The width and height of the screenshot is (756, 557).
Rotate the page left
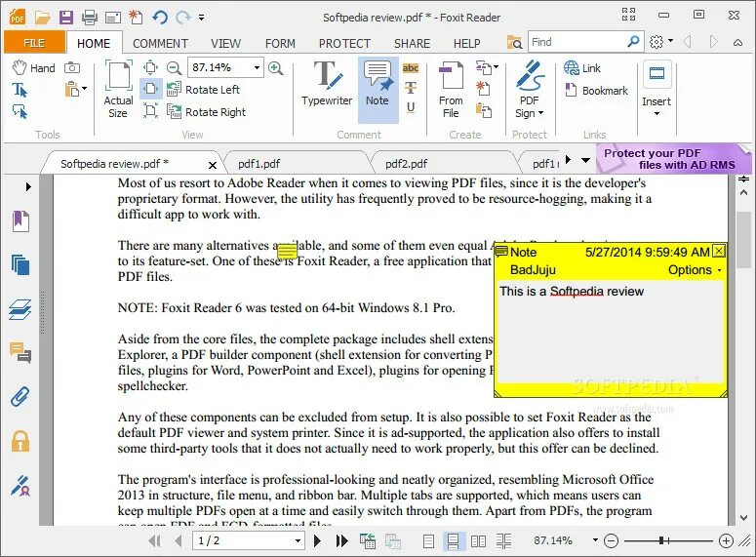203,90
